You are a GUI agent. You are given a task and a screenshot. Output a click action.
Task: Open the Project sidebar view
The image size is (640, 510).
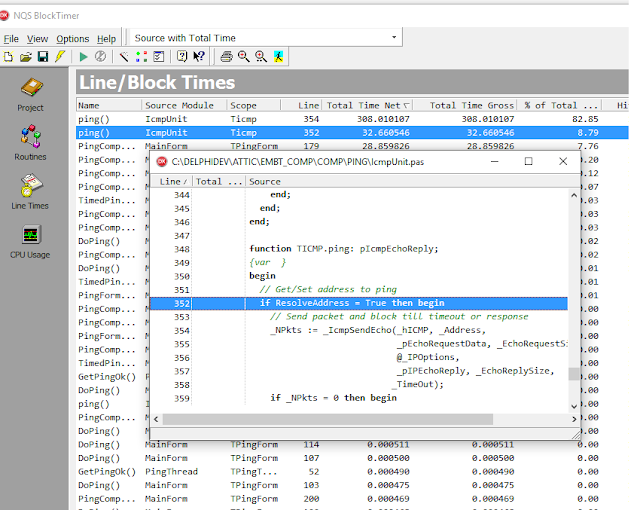[x=31, y=95]
